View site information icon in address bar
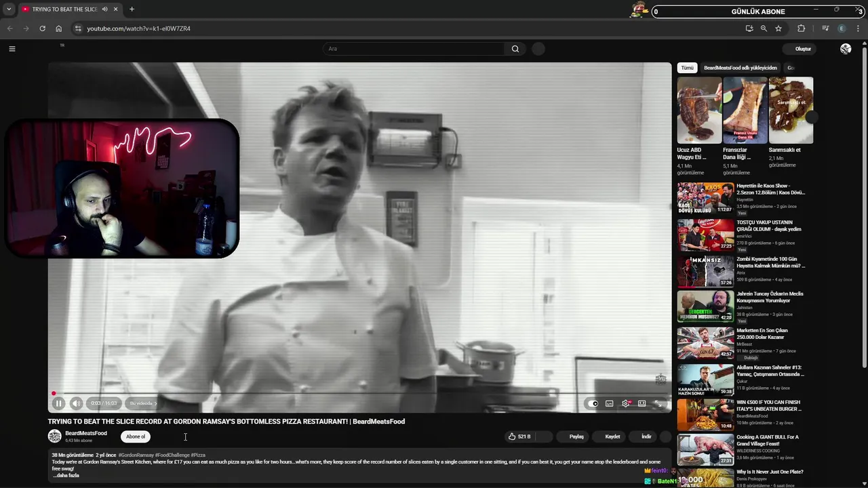Viewport: 868px width, 488px height. pyautogui.click(x=78, y=28)
